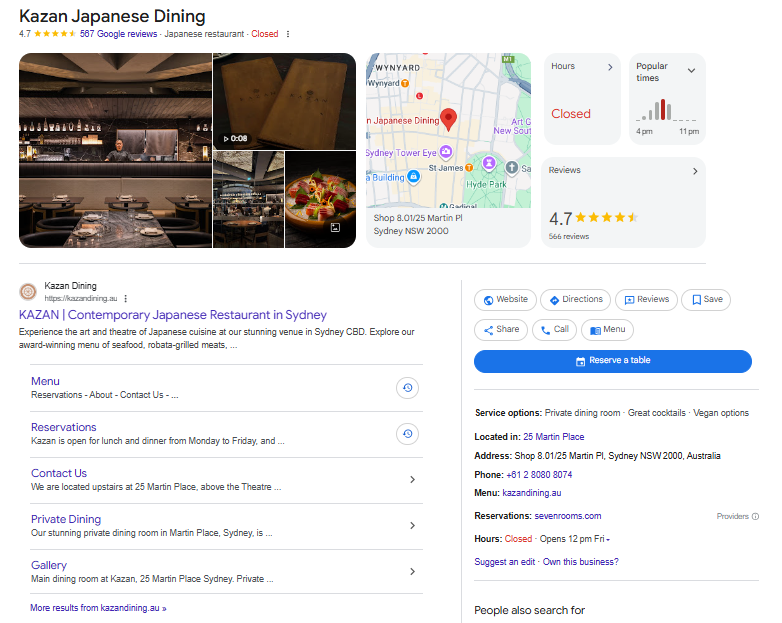Viewport: 782px width, 623px height.
Task: Expand opening hours next to Opens 12 pm Fri
Action: 608,540
